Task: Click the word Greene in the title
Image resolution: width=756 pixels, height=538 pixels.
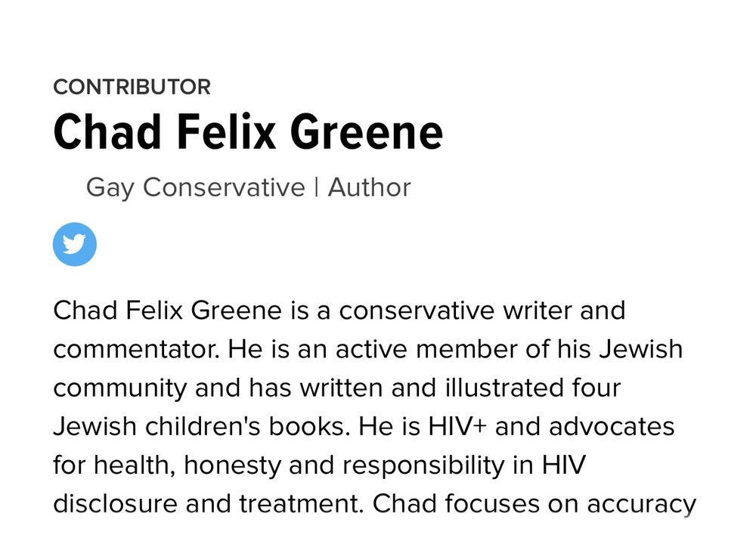Action: tap(367, 131)
